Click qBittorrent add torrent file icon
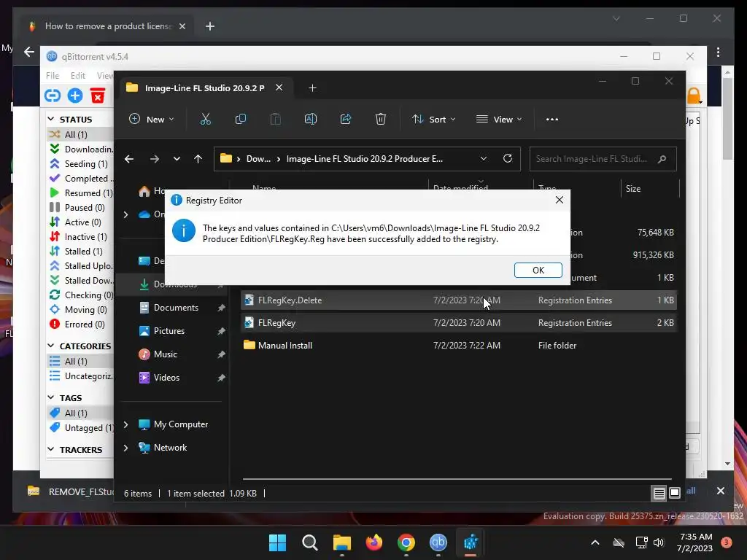Image resolution: width=747 pixels, height=560 pixels. click(x=75, y=96)
